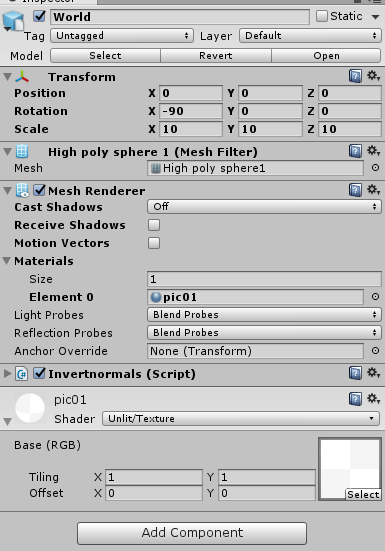Click the Rotation Y field
The height and width of the screenshot is (551, 385).
270,111
